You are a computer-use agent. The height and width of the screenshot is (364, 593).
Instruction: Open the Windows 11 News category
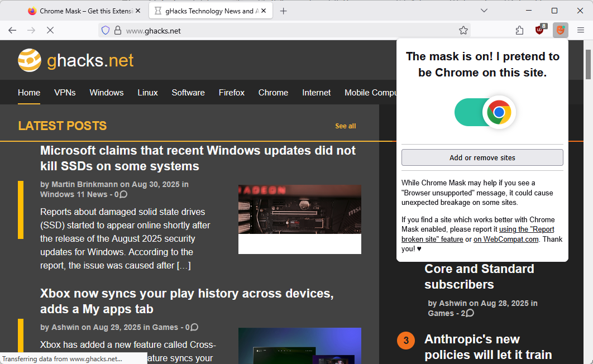pos(74,194)
